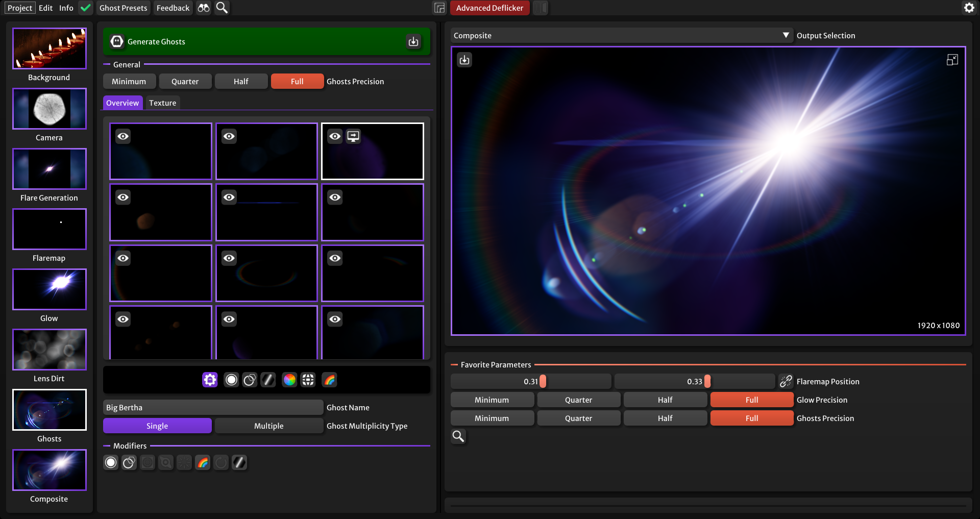The width and height of the screenshot is (980, 519).
Task: Open the Flare Generation stage thumbnail
Action: click(50, 169)
